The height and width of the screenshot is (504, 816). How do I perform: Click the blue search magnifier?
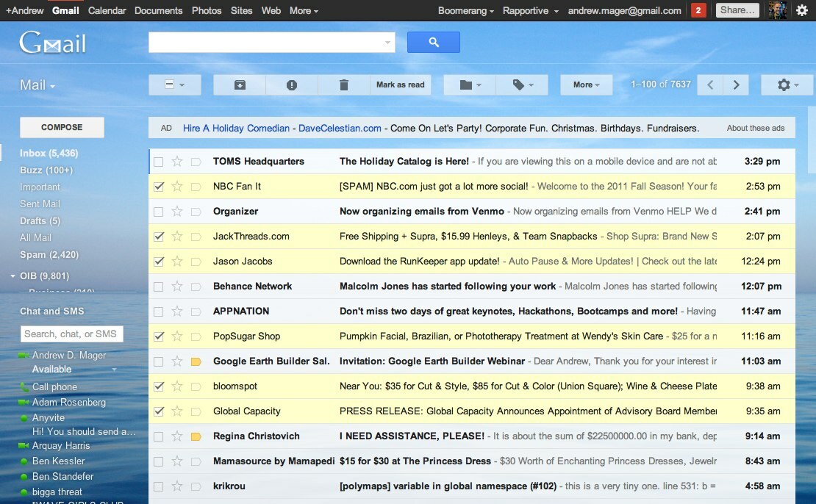tap(433, 42)
